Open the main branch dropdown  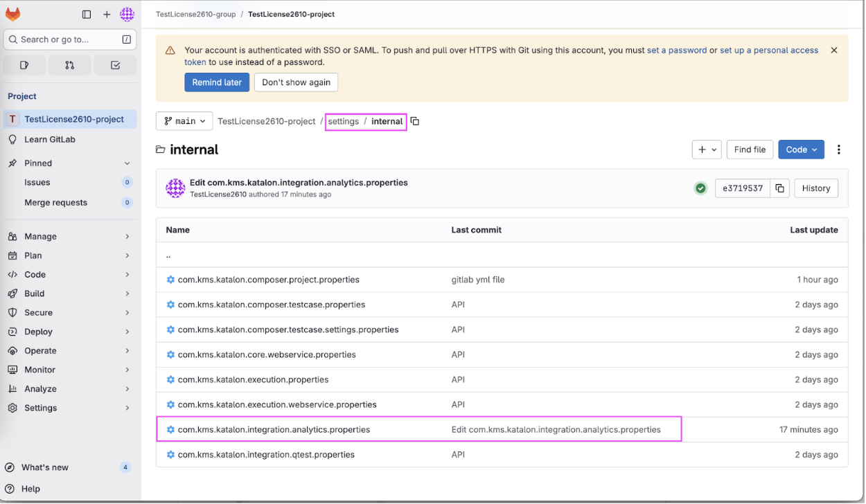click(x=184, y=120)
